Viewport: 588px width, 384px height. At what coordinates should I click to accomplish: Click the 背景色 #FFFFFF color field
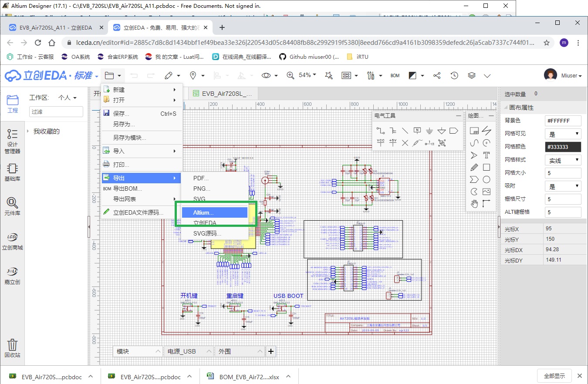pos(563,121)
